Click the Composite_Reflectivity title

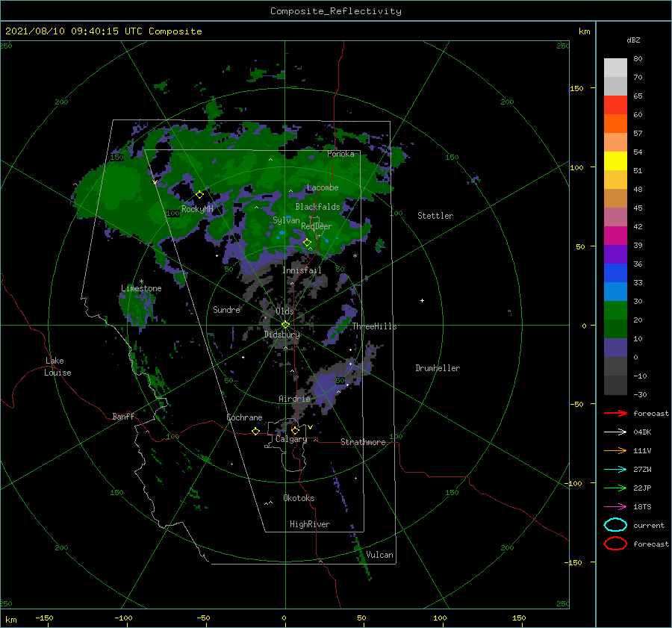point(336,11)
